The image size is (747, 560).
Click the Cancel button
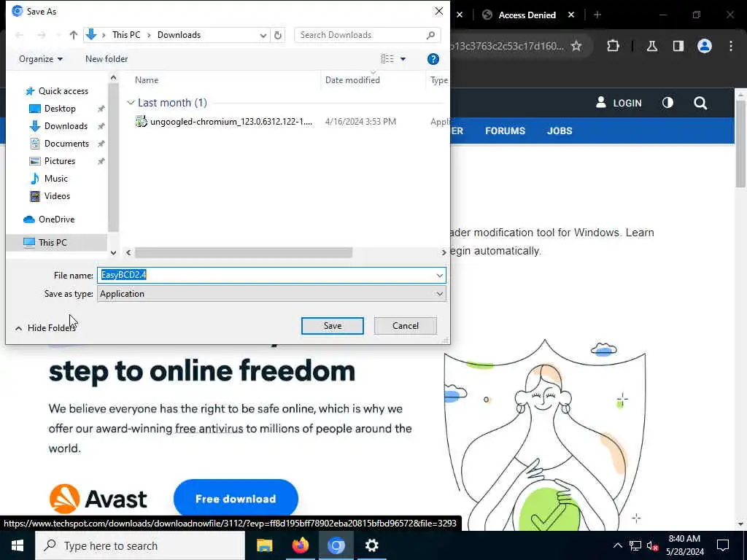click(406, 326)
